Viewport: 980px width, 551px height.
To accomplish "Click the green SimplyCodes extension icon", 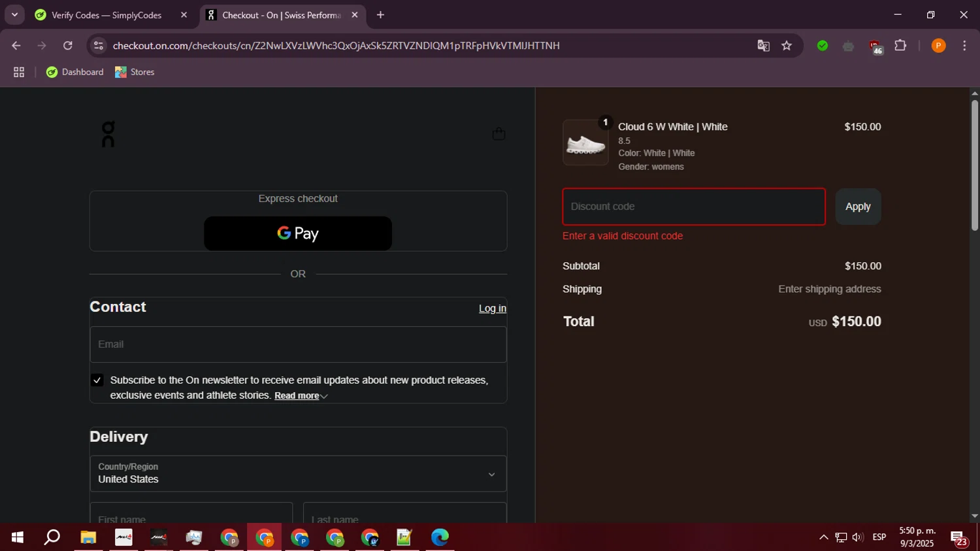I will [x=823, y=46].
